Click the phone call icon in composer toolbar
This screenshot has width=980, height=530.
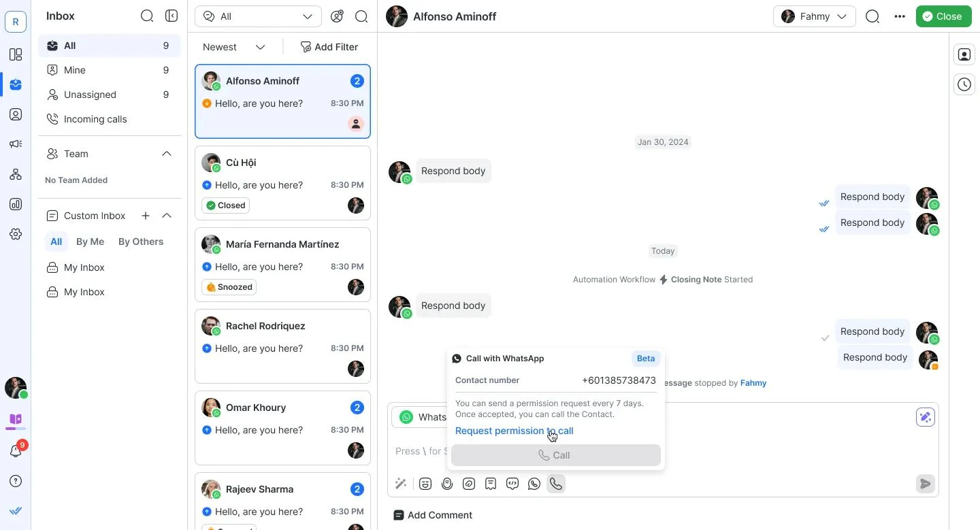pyautogui.click(x=556, y=484)
